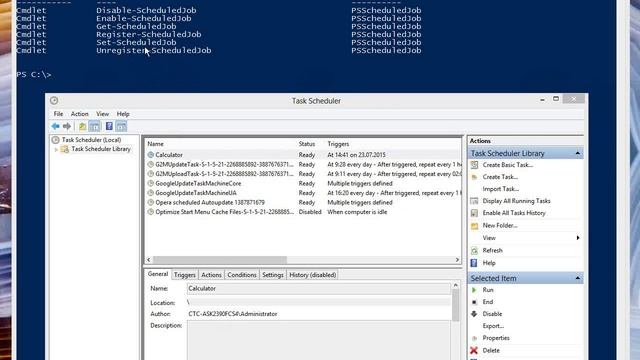640x360 pixels.
Task: Click the details pane scroll up arrow
Action: [456, 285]
